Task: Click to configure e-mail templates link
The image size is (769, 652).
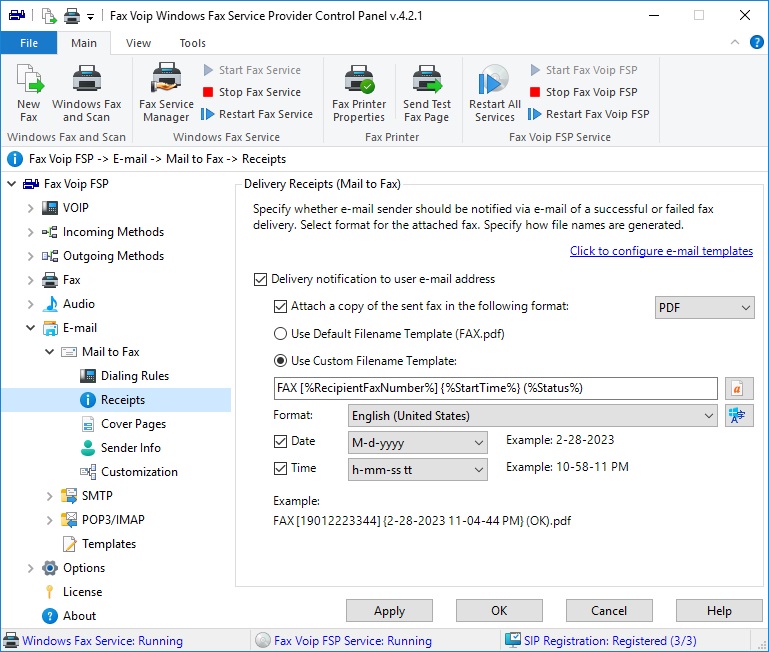Action: pyautogui.click(x=661, y=251)
